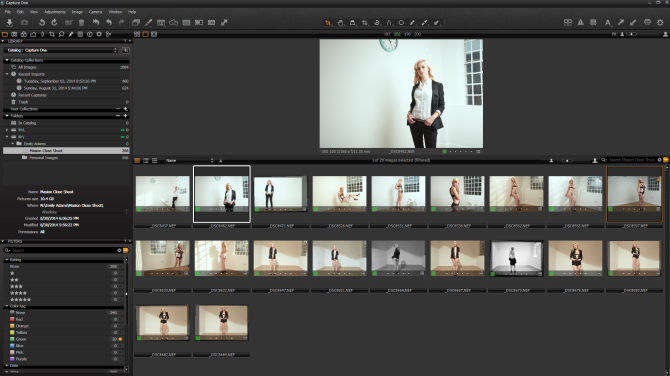The width and height of the screenshot is (670, 376).
Task: Open the Camera menu
Action: click(95, 12)
